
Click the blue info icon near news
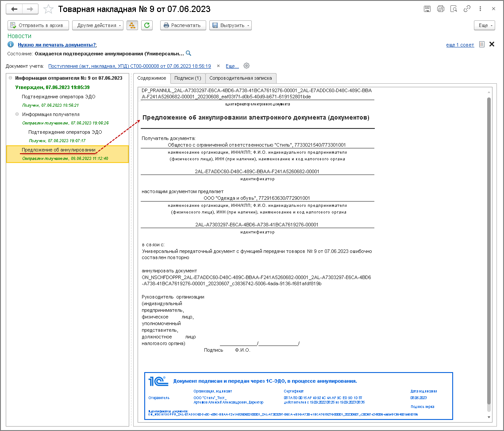11,44
